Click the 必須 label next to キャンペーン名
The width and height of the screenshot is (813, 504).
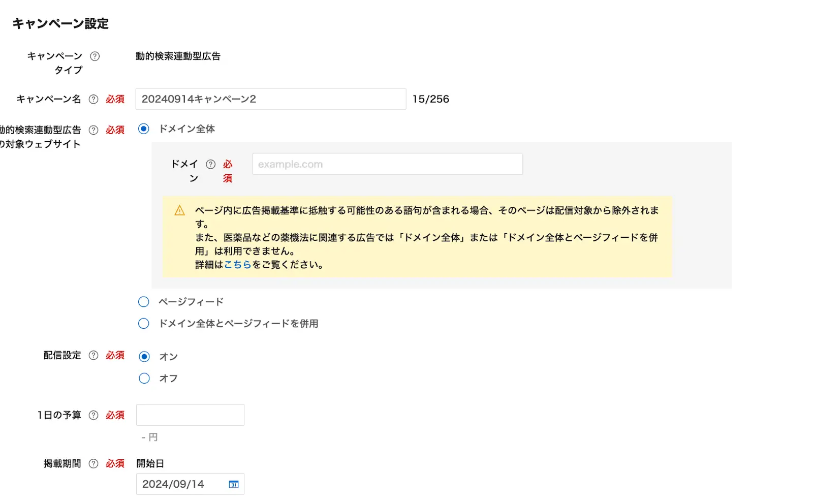[115, 99]
